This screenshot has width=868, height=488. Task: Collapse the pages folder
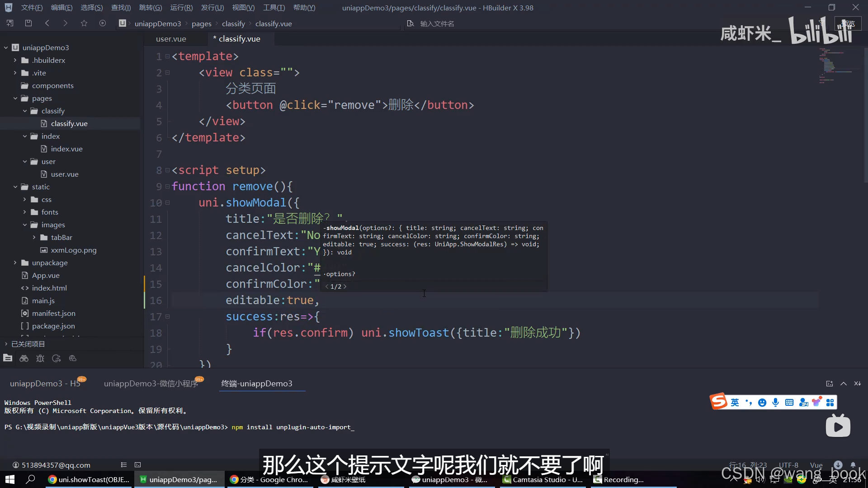(15, 98)
